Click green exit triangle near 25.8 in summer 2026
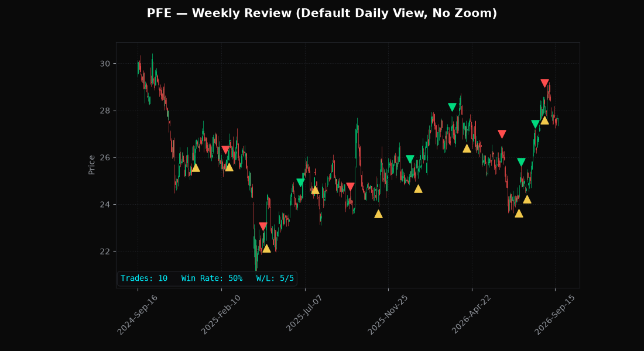The height and width of the screenshot is (351, 644). coord(521,162)
